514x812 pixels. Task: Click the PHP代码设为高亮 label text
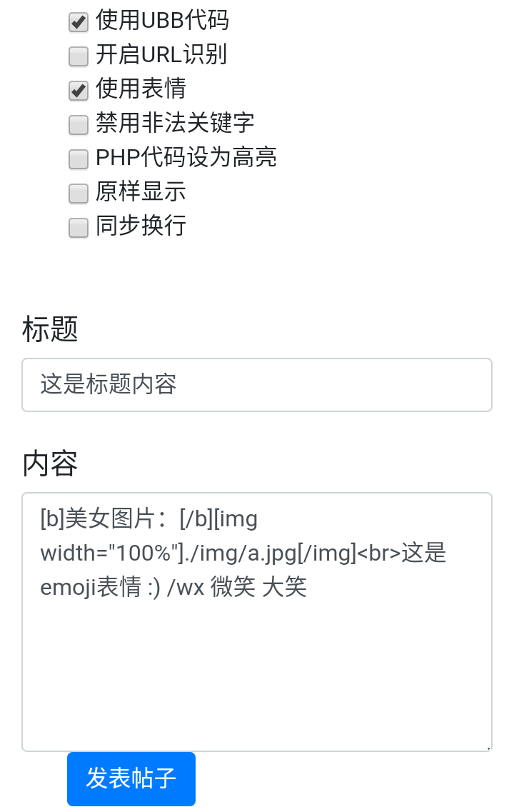tap(186, 157)
